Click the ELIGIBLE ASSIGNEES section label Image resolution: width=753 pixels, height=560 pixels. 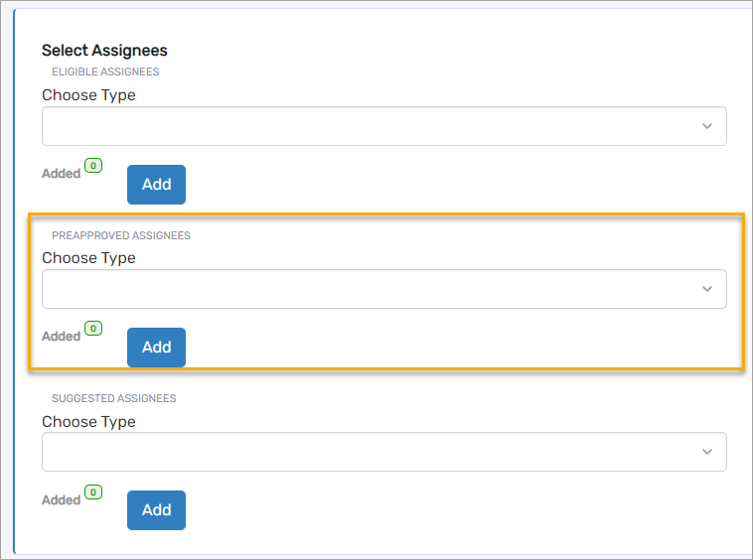click(x=105, y=72)
